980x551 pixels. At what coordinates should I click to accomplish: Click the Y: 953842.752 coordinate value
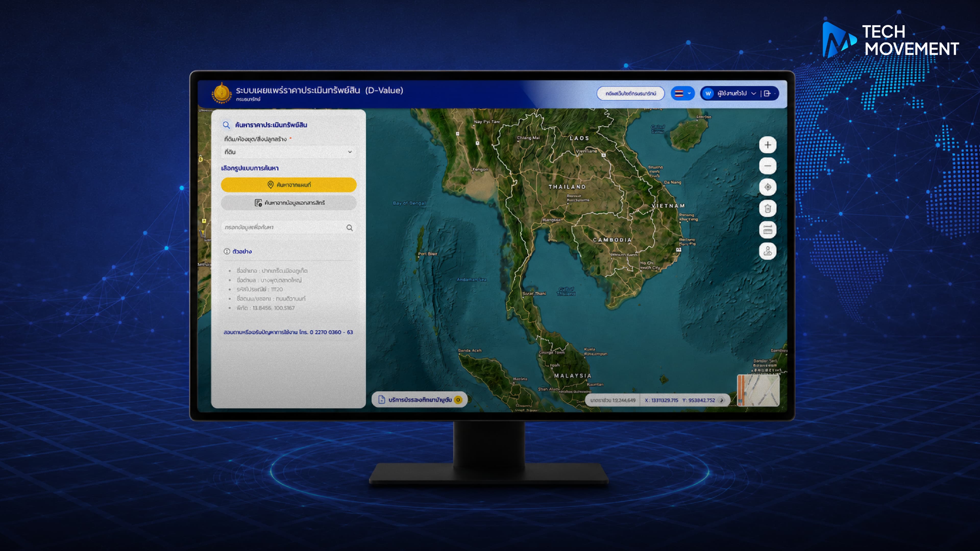pos(699,400)
